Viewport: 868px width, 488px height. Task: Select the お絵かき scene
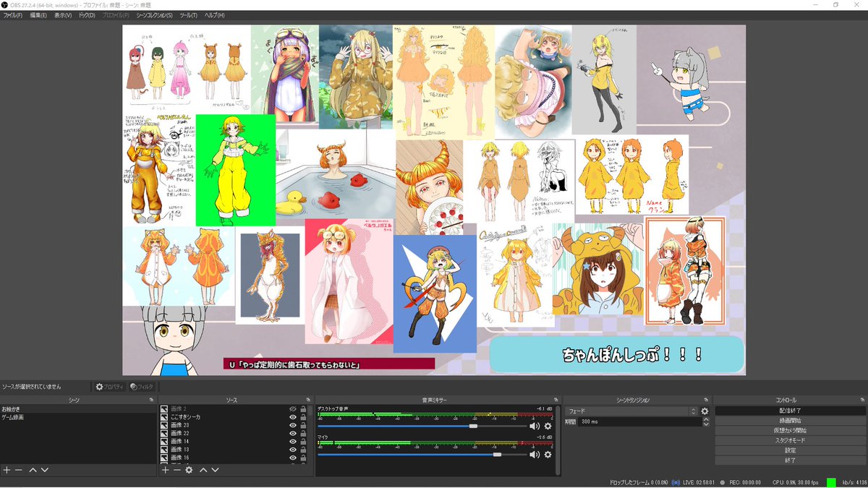point(78,409)
